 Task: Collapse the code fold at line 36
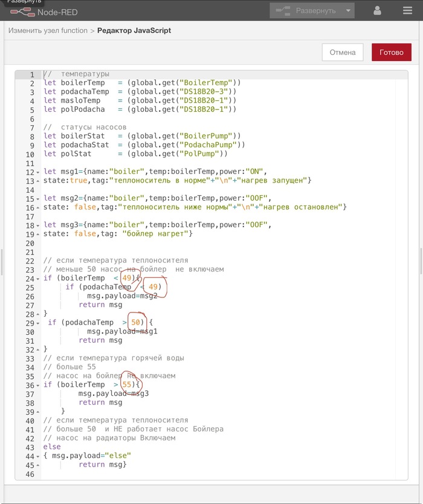(38, 386)
